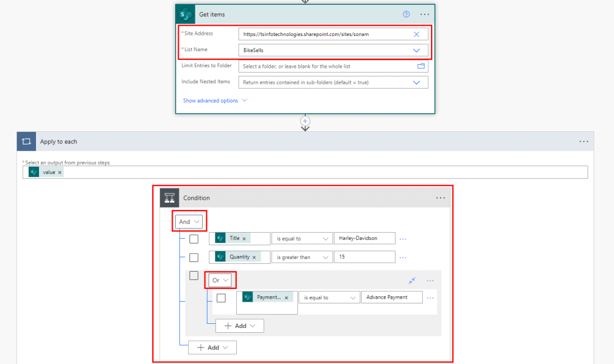Clear the Site Address value with X
The image size is (614, 364).
(416, 34)
